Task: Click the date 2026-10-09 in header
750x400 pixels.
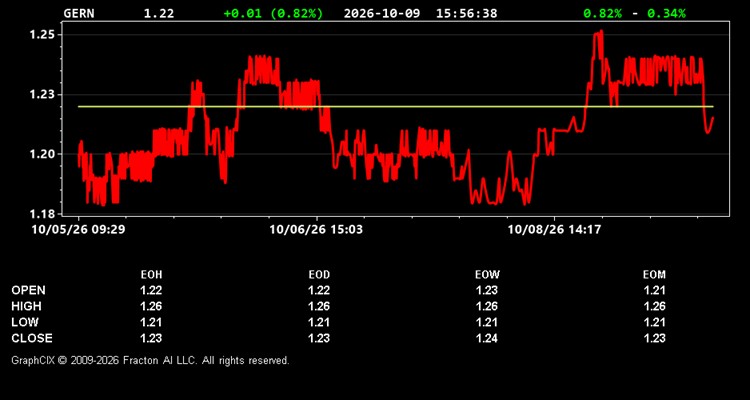Action: click(382, 13)
